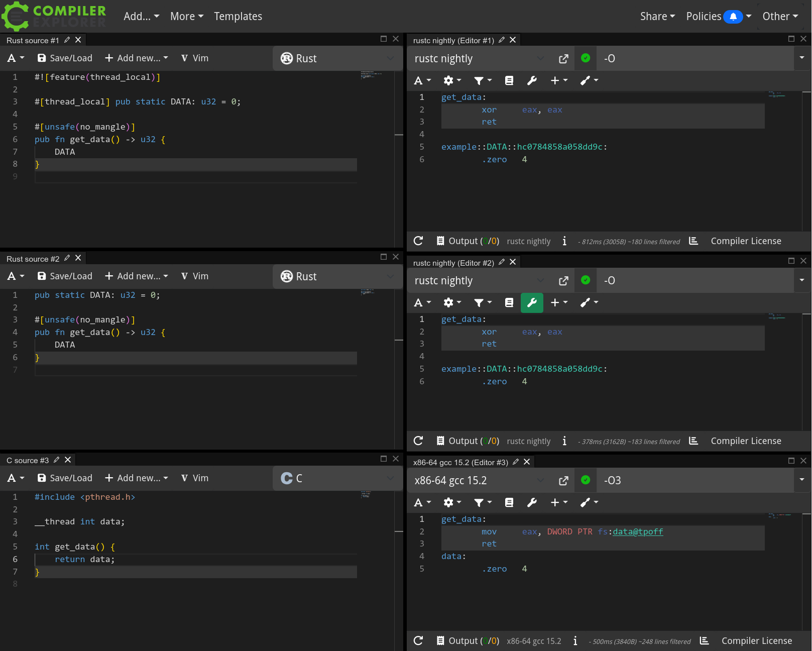This screenshot has width=812, height=651.
Task: Open the Templates item
Action: [x=238, y=16]
